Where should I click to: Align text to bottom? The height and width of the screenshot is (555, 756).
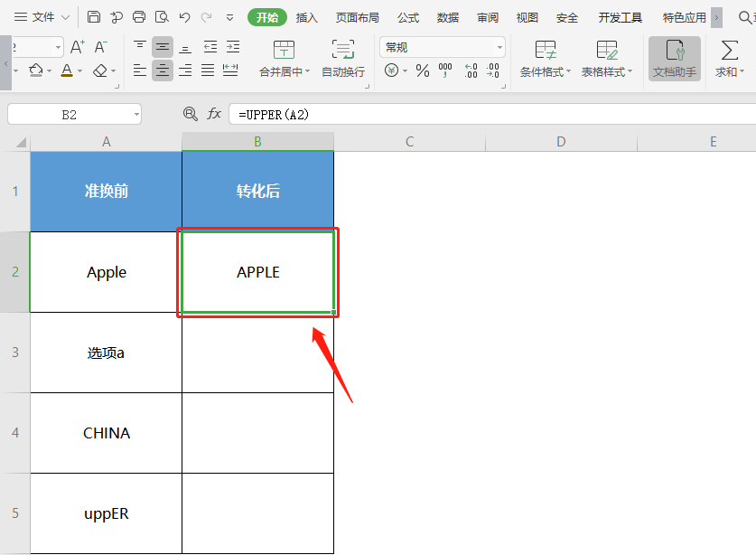[185, 47]
